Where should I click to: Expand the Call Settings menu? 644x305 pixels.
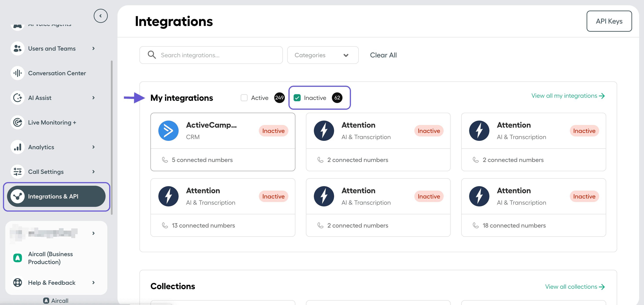(x=46, y=172)
